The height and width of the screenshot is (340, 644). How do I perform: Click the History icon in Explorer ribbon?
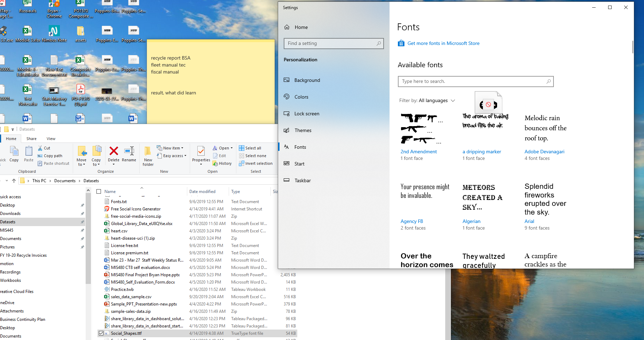[x=215, y=163]
